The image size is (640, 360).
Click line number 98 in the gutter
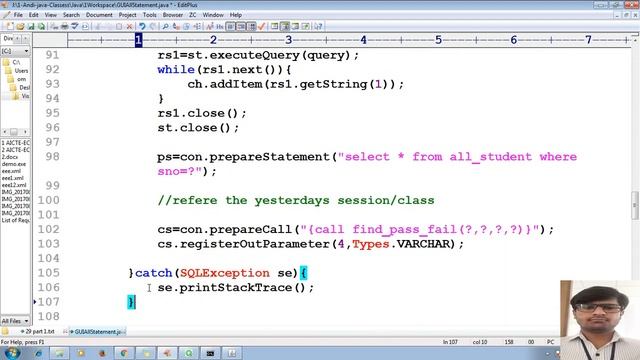(52, 157)
